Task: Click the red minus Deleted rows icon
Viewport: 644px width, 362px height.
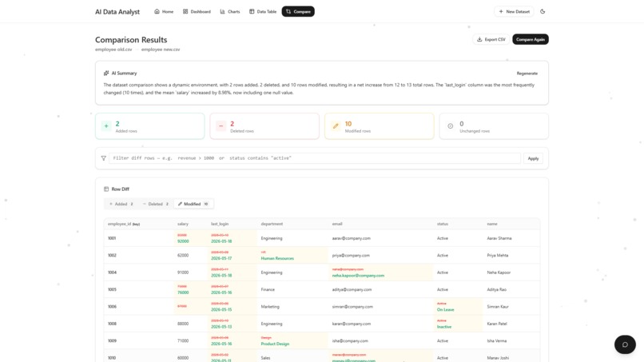Action: click(221, 126)
